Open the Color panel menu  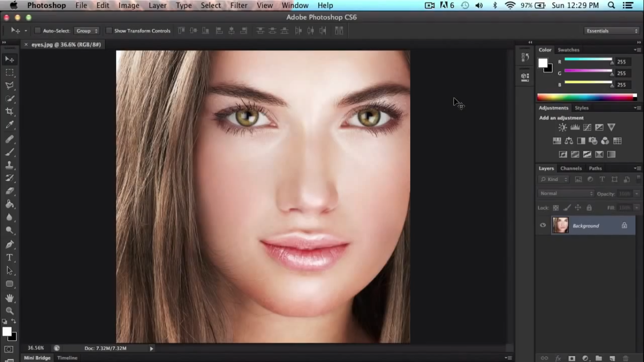tap(637, 49)
